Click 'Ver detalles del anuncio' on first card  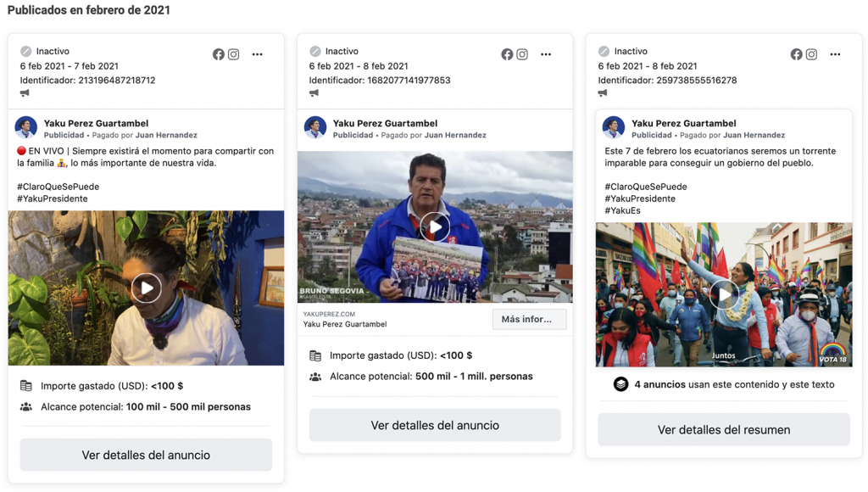pos(146,455)
